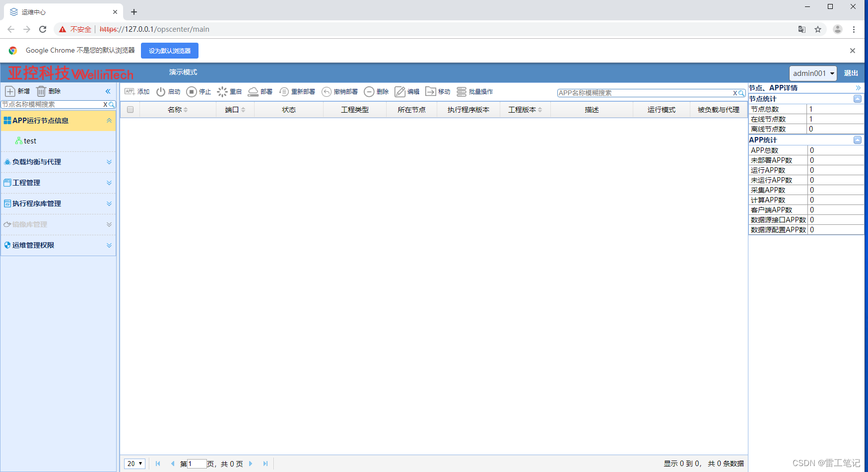Click the 设为默认浏览器 button
The image size is (868, 472).
click(170, 51)
